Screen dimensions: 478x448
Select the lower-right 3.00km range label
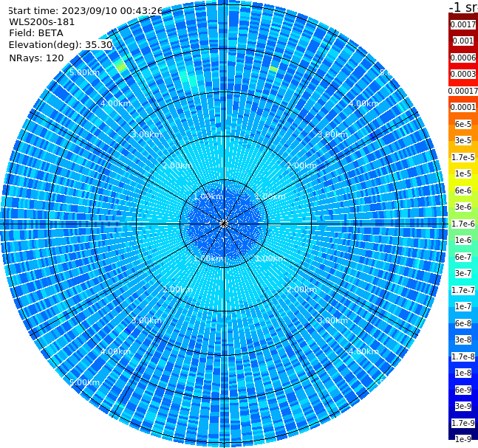click(332, 320)
